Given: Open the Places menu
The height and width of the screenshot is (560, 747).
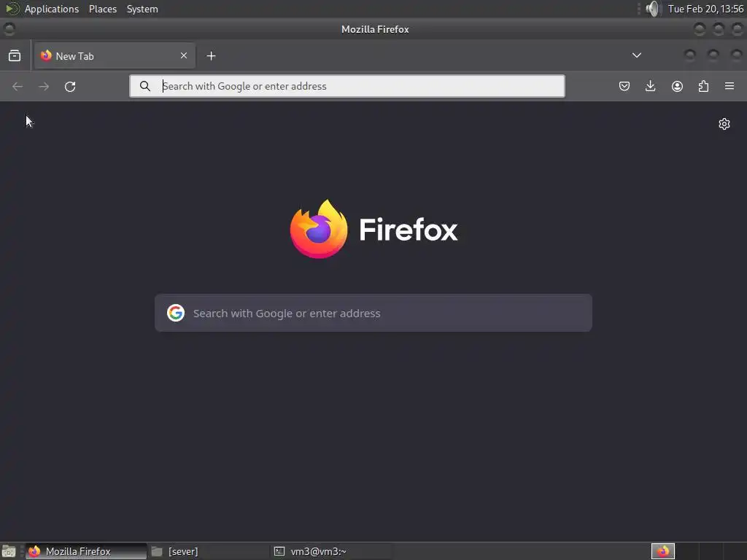Looking at the screenshot, I should (103, 9).
